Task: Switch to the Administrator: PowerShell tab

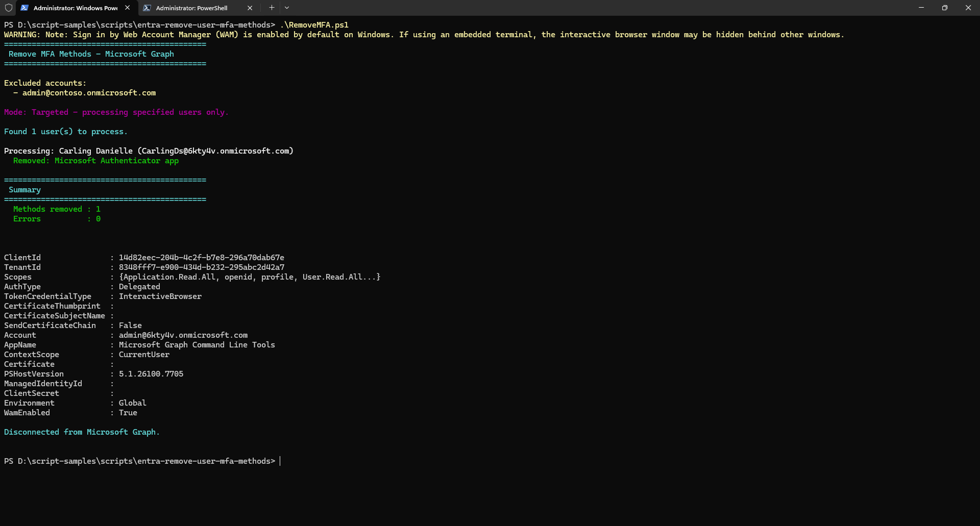Action: coord(191,8)
